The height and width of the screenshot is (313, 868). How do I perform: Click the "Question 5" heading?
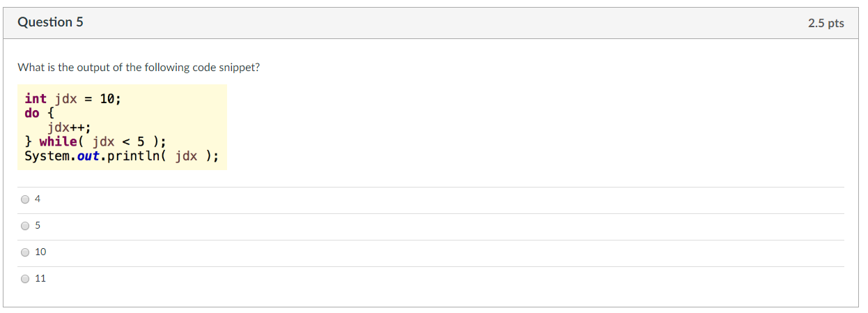50,22
